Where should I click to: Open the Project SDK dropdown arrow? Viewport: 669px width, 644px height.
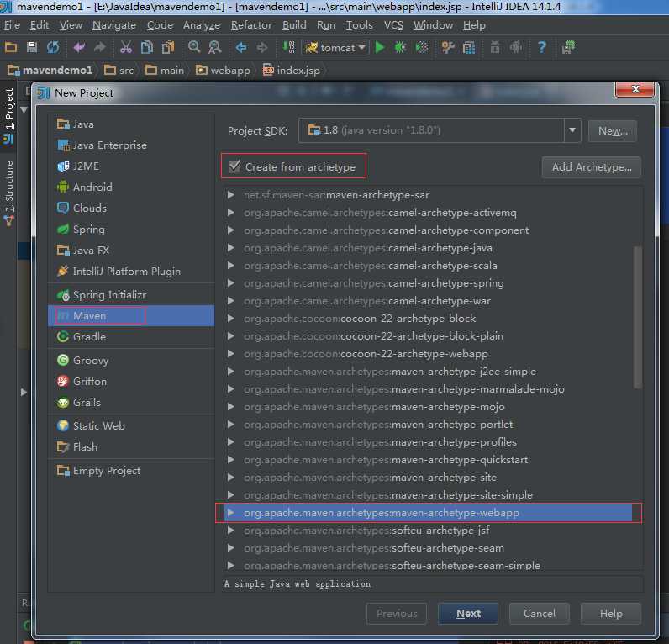pyautogui.click(x=572, y=130)
